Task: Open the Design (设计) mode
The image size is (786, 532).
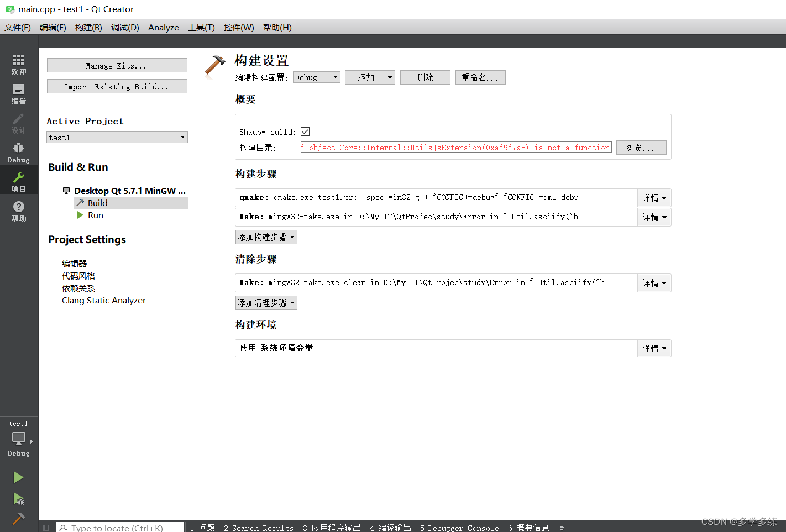Action: point(19,123)
